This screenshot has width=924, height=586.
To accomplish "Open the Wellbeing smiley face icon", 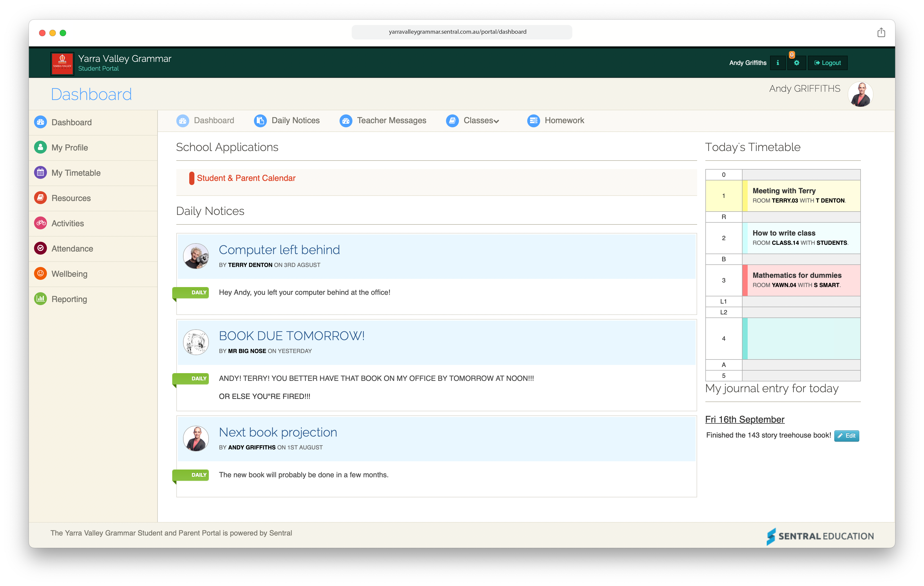I will pos(40,274).
